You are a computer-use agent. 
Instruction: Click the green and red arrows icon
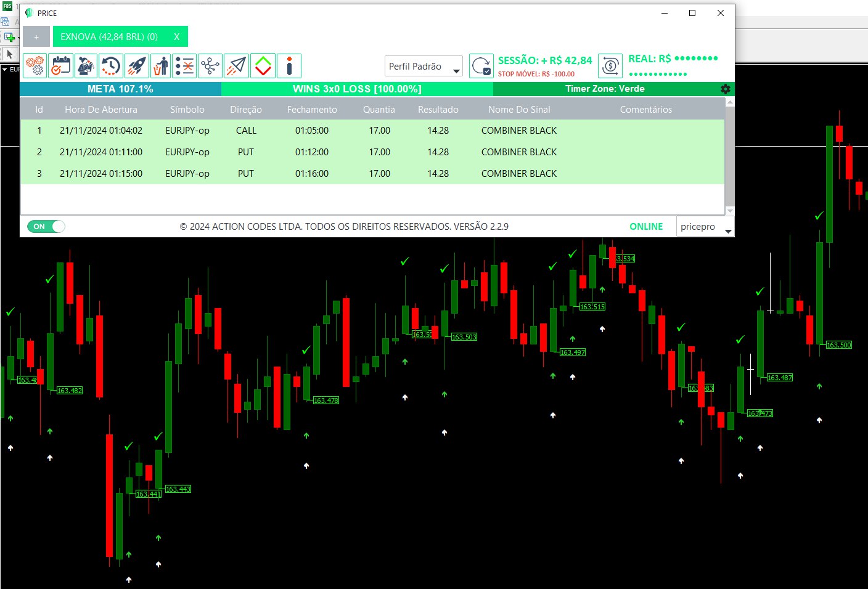coord(263,66)
